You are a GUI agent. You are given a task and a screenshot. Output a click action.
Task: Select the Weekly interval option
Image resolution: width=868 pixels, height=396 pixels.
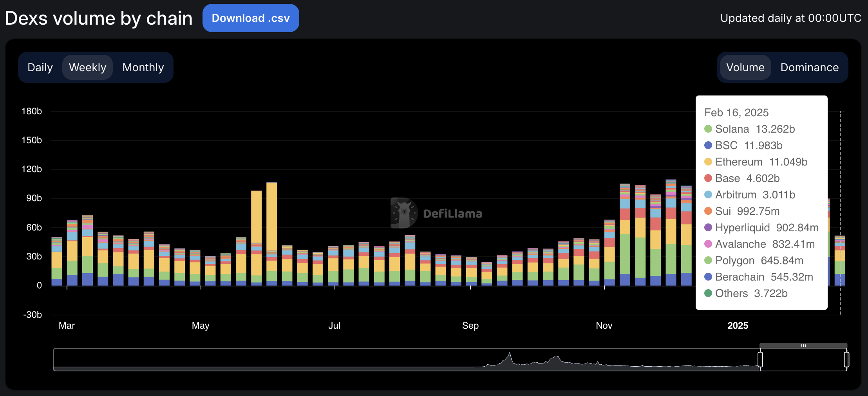[x=87, y=67]
